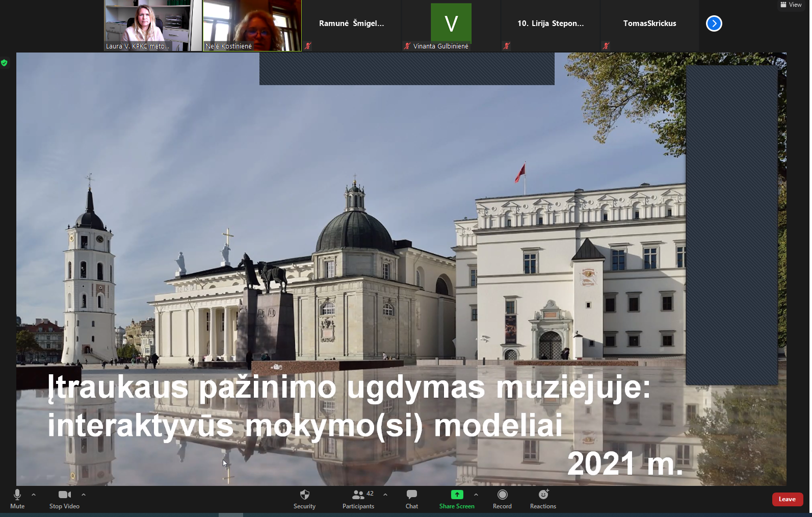This screenshot has height=517, width=812.
Task: Click slide title 'Įtraukaus pažinimo ugdymas muziejuje:'
Action: tap(349, 388)
